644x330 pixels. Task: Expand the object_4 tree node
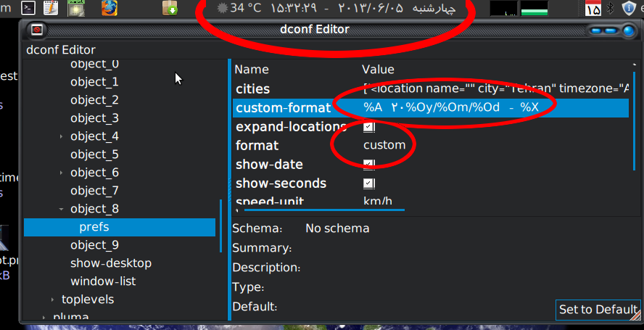point(61,136)
